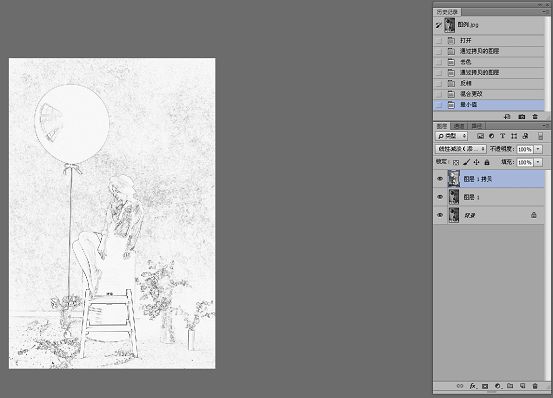Screen dimensions: 553x398
Task: Create a new layer
Action: point(522,386)
